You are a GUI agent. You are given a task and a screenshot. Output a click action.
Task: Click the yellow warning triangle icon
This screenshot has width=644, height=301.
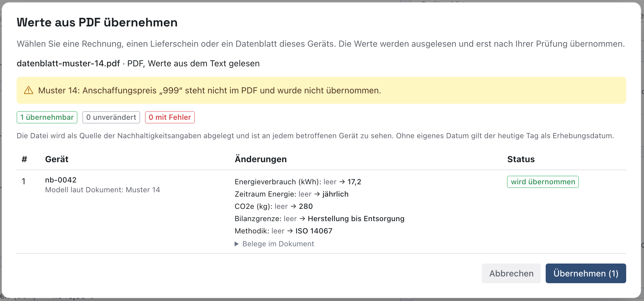coord(29,90)
